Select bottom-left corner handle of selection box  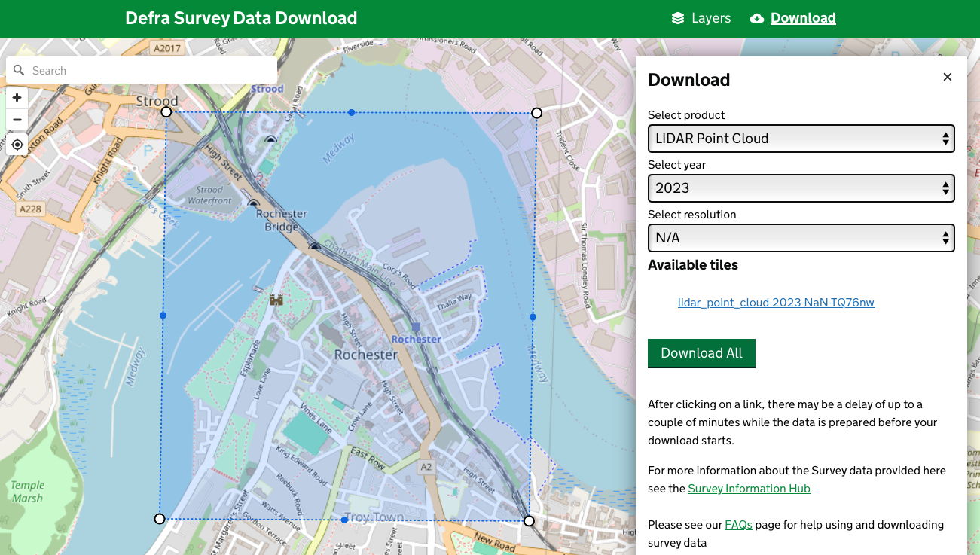(x=159, y=519)
